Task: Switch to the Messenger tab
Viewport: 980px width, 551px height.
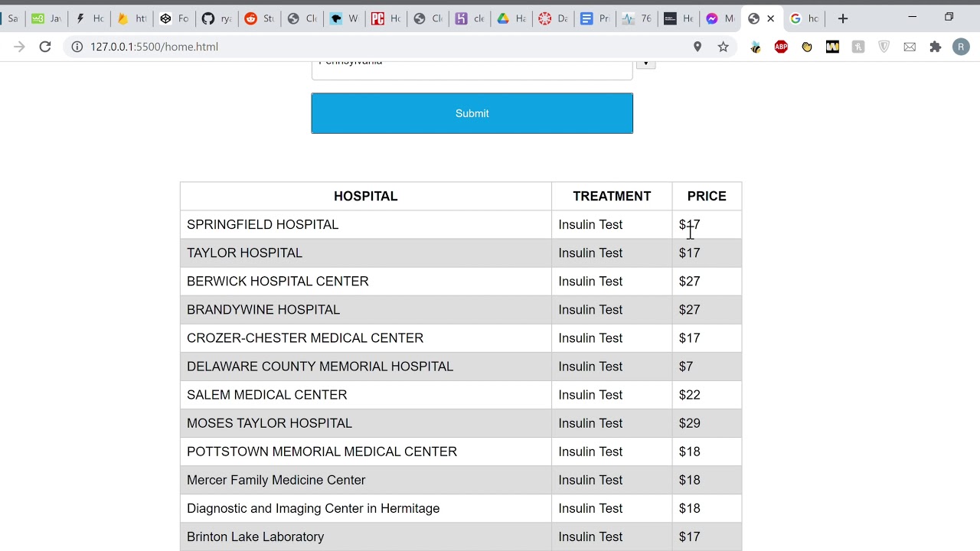Action: click(719, 18)
